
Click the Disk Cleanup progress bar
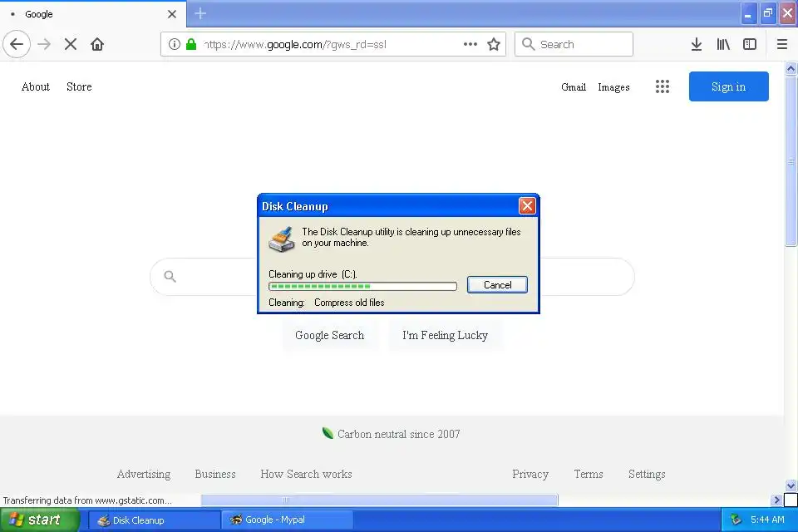pos(362,286)
